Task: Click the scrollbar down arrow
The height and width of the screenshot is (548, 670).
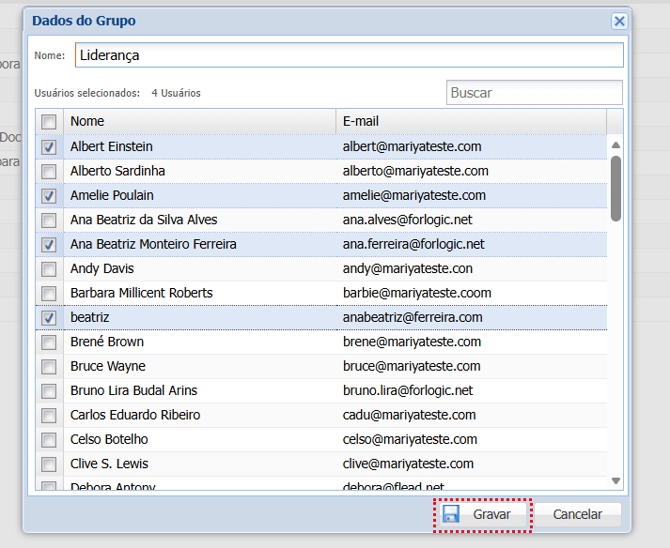Action: [616, 482]
